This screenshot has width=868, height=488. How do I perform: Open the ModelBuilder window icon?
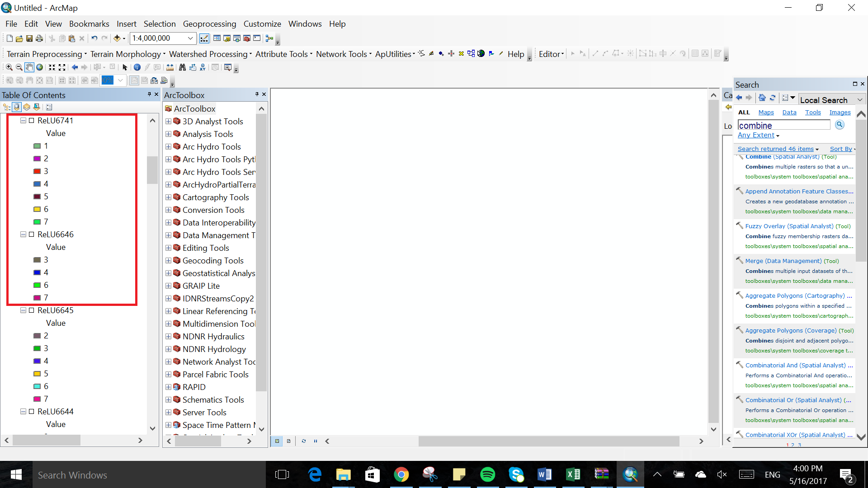click(269, 38)
